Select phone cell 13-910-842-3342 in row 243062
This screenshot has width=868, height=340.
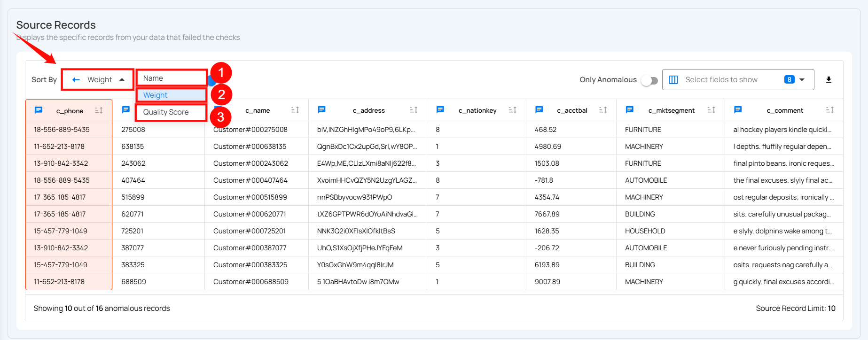69,163
